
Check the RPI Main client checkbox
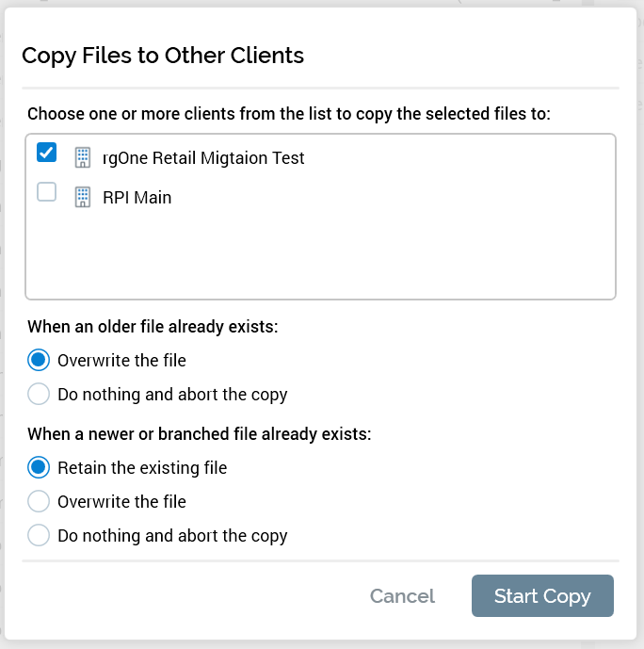coord(46,192)
